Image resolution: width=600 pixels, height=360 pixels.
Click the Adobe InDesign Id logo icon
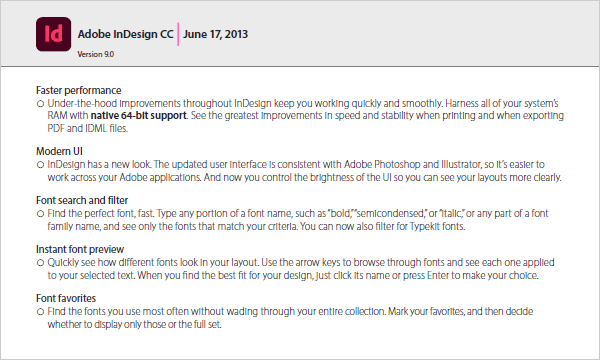(54, 34)
